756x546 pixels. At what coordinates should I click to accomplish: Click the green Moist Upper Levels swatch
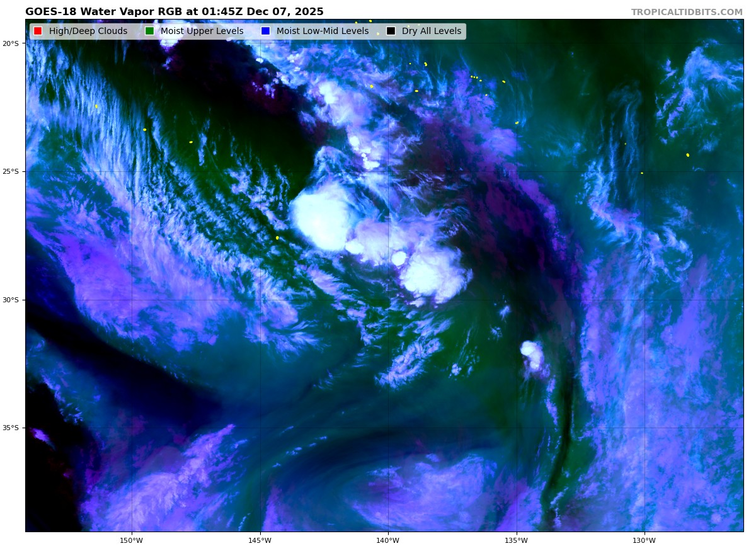coord(149,31)
